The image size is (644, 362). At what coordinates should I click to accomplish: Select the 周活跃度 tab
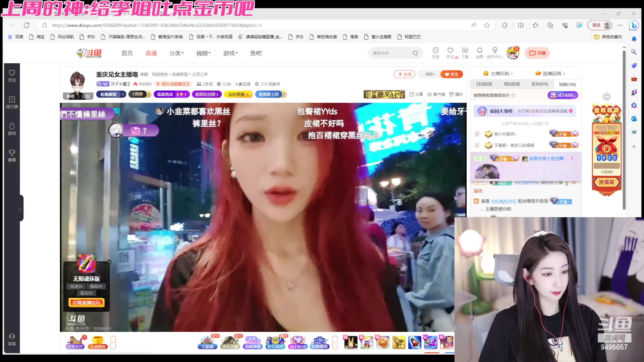(512, 84)
